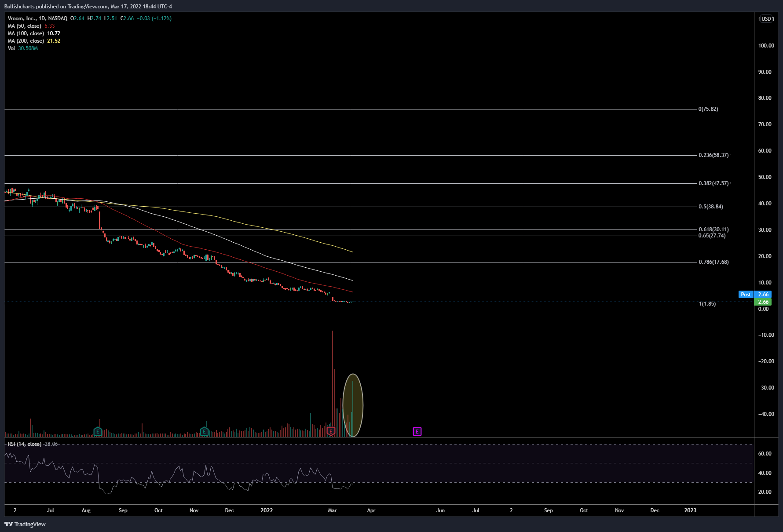Select the MA (100, close) legend entry

click(34, 33)
